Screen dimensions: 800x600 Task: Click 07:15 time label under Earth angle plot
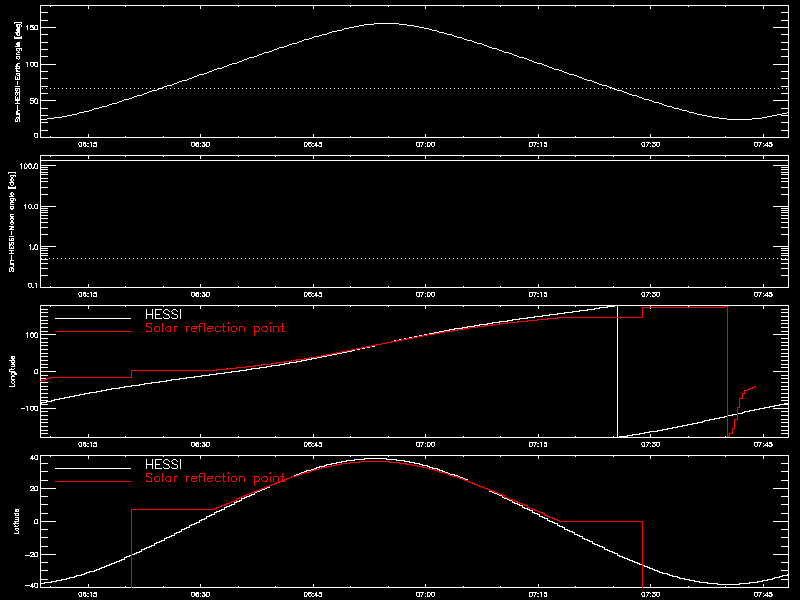(x=538, y=145)
